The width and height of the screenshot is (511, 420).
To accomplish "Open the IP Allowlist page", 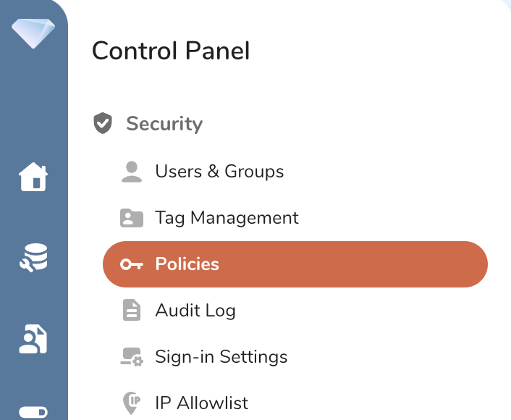I will tap(201, 403).
